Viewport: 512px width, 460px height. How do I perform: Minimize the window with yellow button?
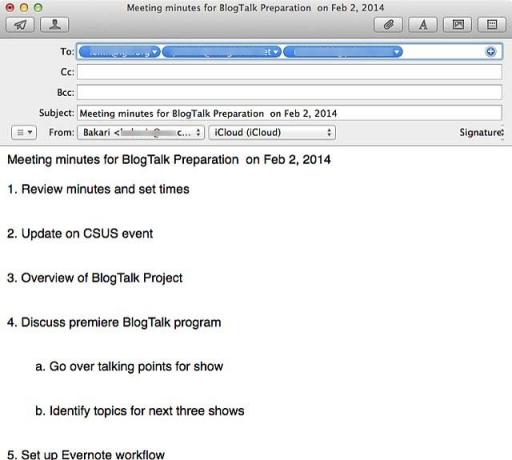pyautogui.click(x=24, y=7)
